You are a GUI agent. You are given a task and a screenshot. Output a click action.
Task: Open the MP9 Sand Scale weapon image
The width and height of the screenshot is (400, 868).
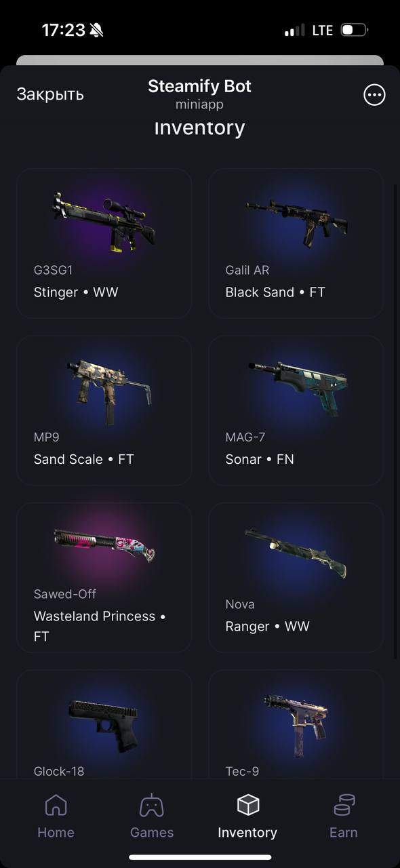(x=109, y=391)
